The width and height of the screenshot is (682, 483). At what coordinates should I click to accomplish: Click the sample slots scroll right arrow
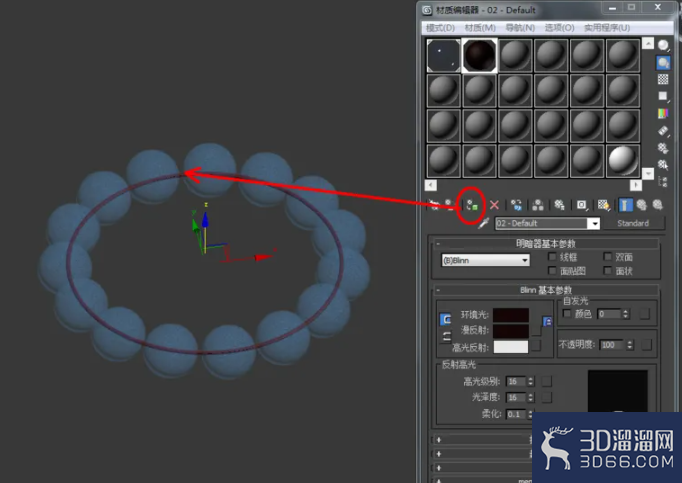pos(636,185)
